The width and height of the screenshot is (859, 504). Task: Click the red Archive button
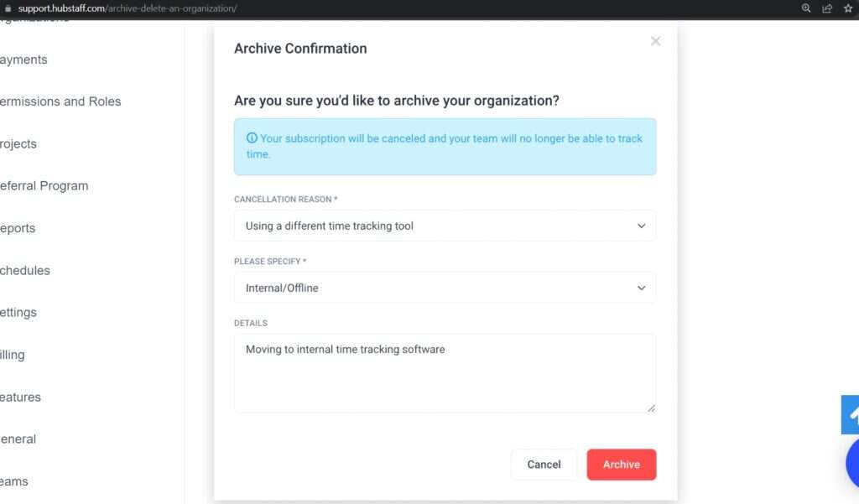tap(621, 464)
